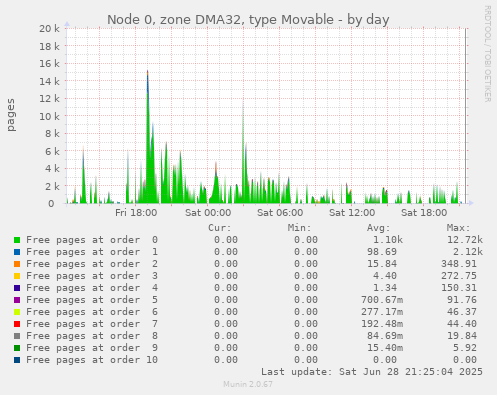This screenshot has height=395, width=497.
Task: Click the purple order 5 legend swatch
Action: [x=17, y=300]
